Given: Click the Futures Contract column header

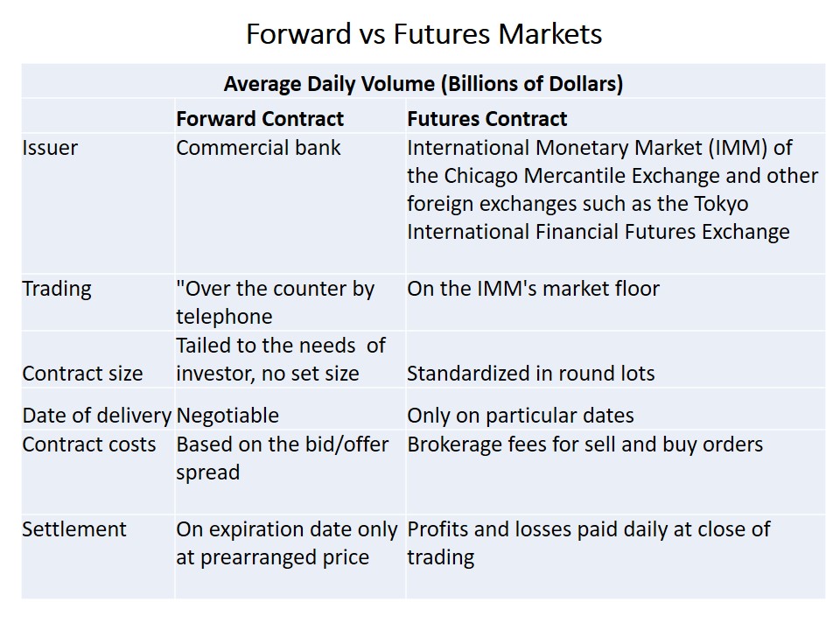Looking at the screenshot, I should pyautogui.click(x=486, y=119).
